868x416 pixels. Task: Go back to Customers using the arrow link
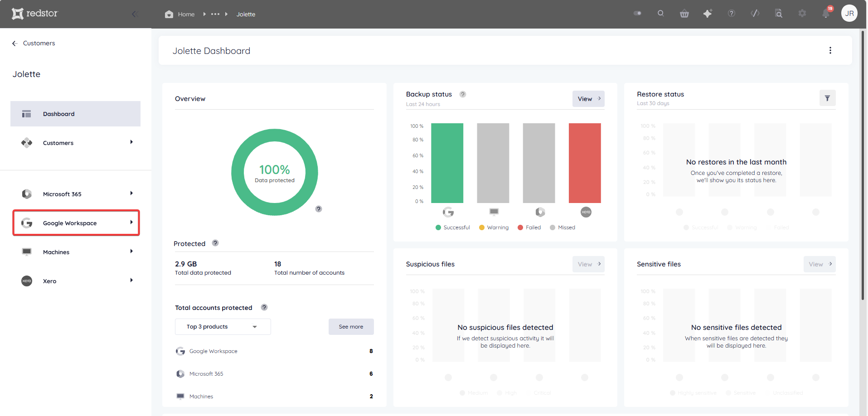pyautogui.click(x=34, y=43)
